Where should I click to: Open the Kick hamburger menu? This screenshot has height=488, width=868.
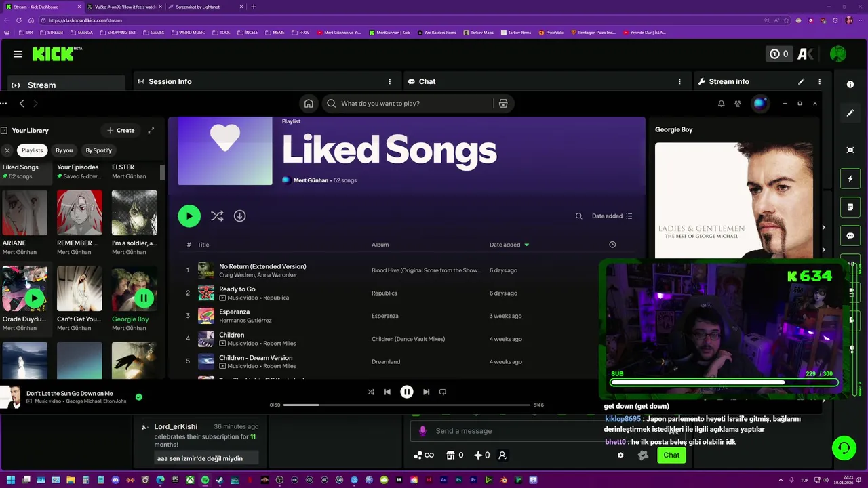point(18,54)
